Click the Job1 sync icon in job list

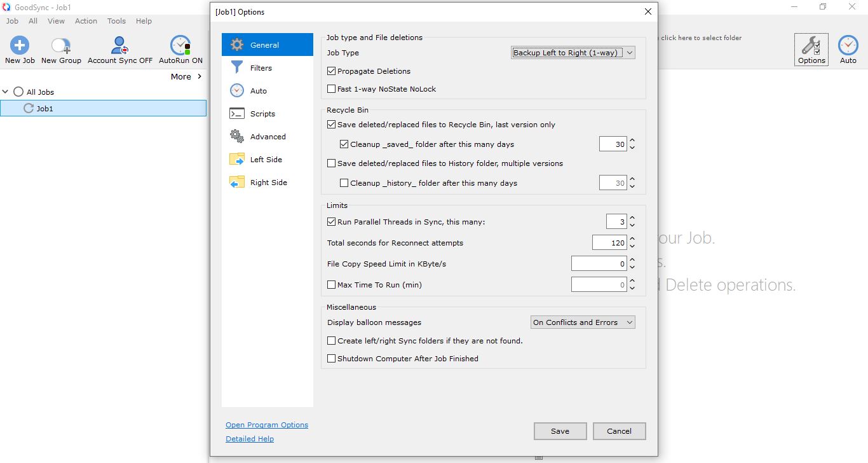28,109
